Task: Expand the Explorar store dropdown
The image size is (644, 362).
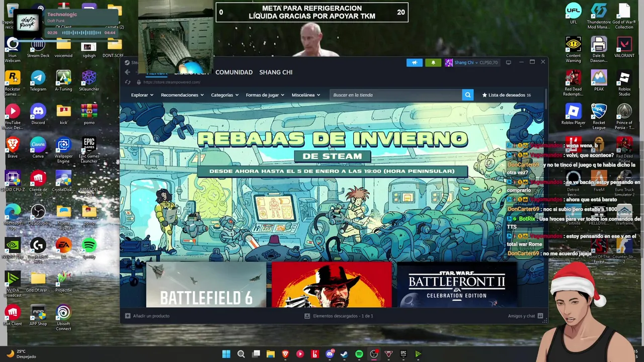Action: point(142,95)
